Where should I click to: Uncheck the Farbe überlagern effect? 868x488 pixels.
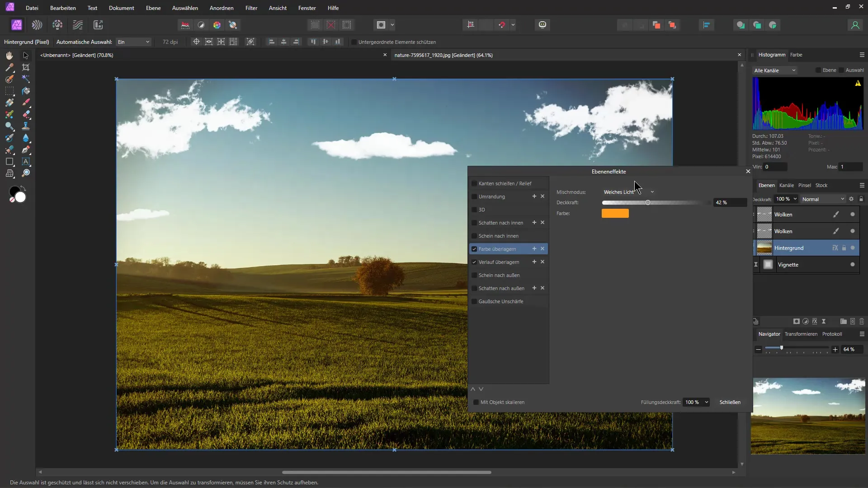click(474, 249)
